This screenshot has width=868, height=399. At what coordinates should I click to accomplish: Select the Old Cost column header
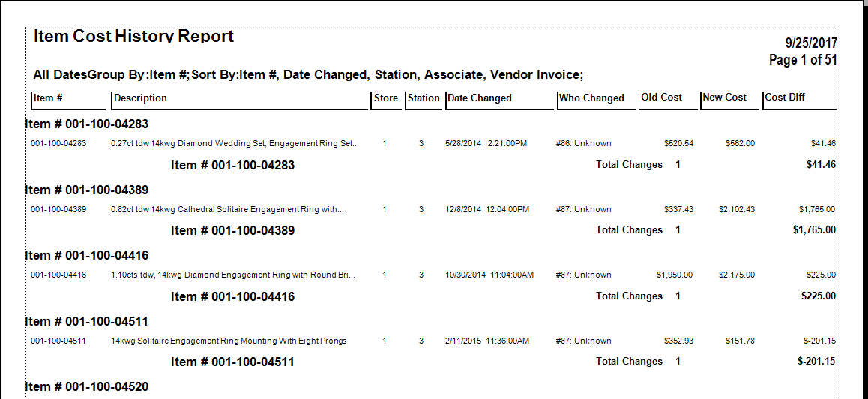661,97
